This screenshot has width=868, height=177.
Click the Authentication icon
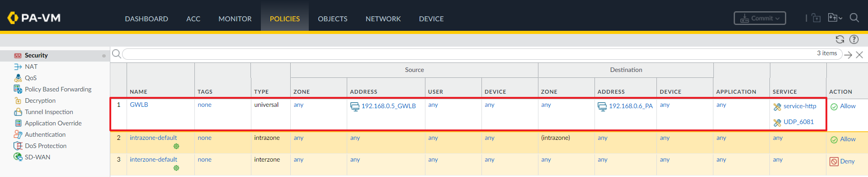[18, 134]
